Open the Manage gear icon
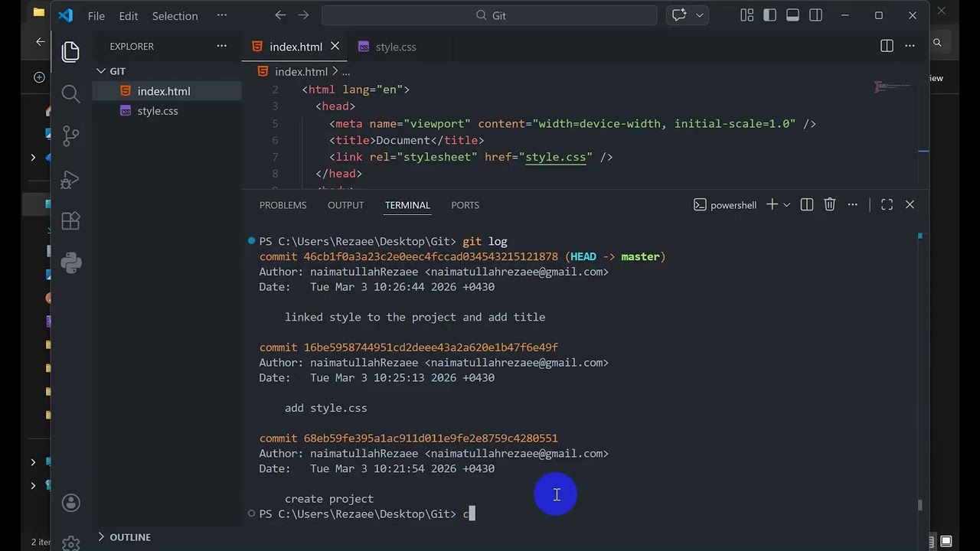Screen dimensions: 980x551 coord(70,543)
